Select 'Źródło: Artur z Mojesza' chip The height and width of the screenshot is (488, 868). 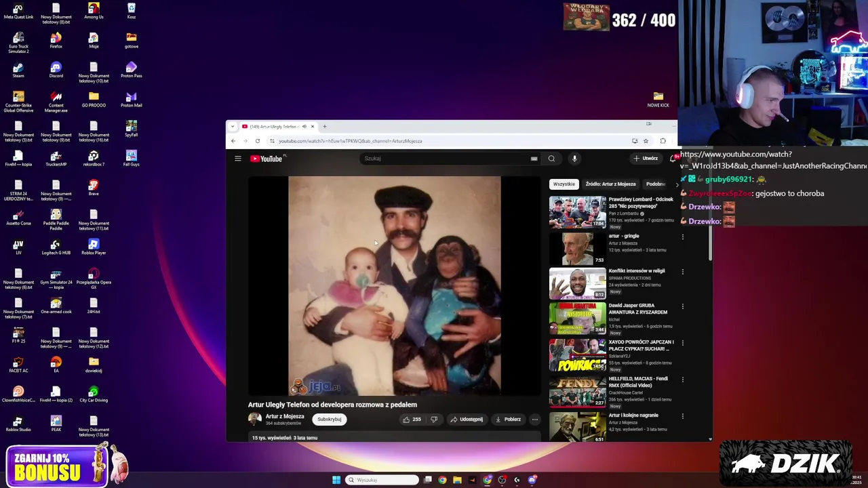coord(610,184)
